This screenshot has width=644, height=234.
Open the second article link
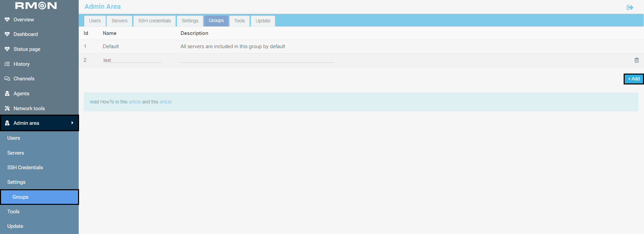click(x=166, y=102)
